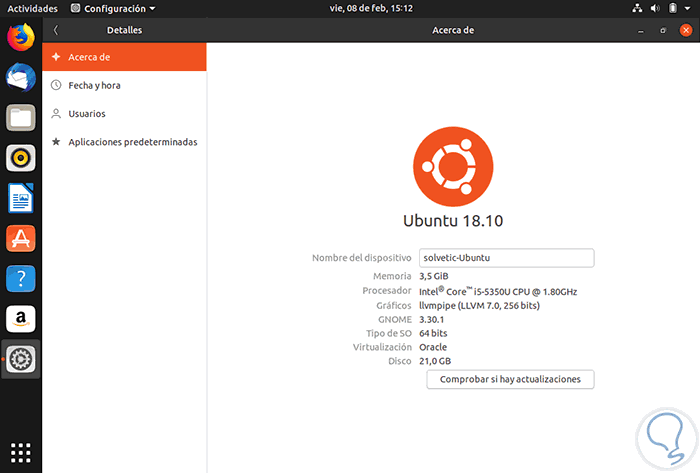
Task: Click the Ubuntu 18.10 version text
Action: click(x=453, y=221)
